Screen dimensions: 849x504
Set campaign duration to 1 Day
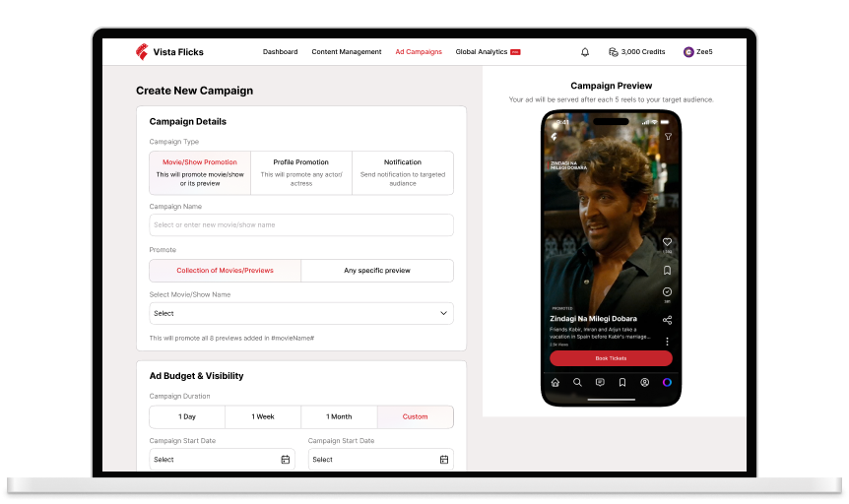[x=187, y=416]
